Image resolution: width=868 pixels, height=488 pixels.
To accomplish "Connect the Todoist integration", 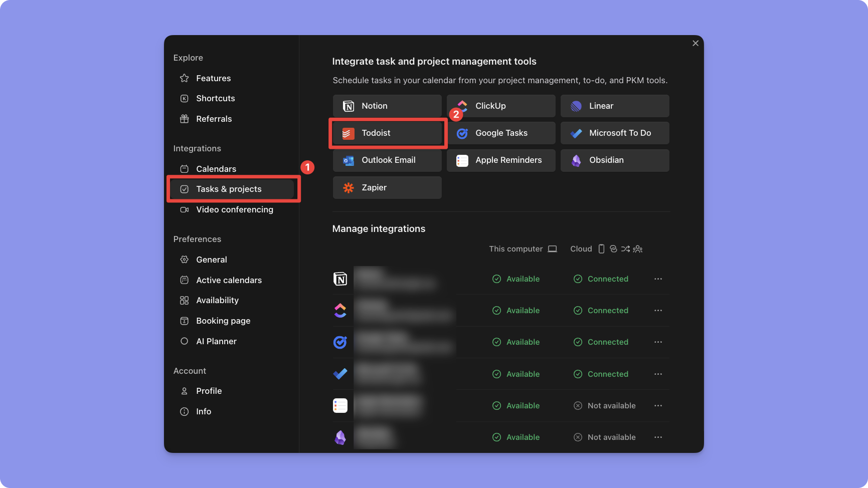I will coord(387,133).
